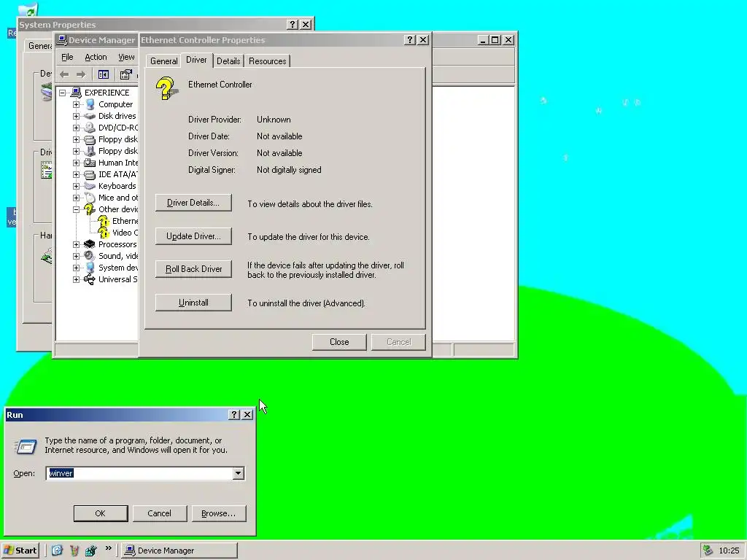Select the Processors category icon

tap(90, 244)
